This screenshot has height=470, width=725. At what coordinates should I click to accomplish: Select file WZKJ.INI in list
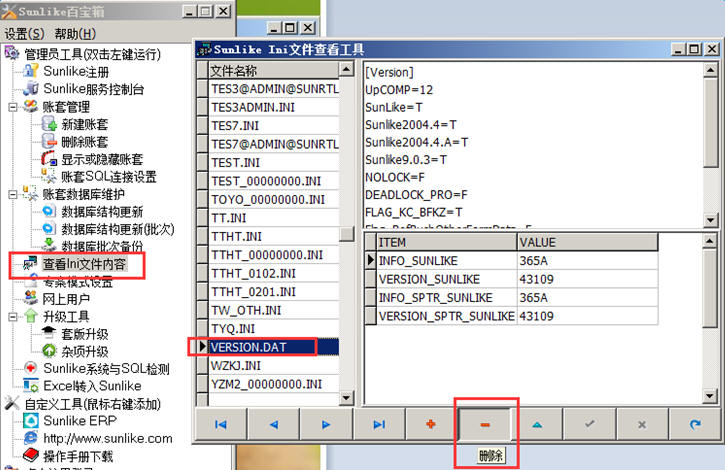(274, 365)
